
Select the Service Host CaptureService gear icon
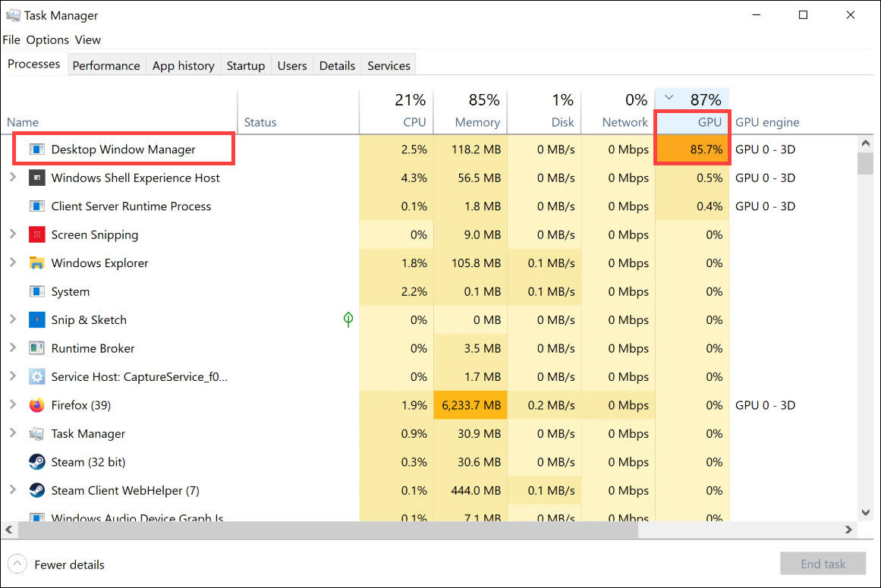coord(37,376)
